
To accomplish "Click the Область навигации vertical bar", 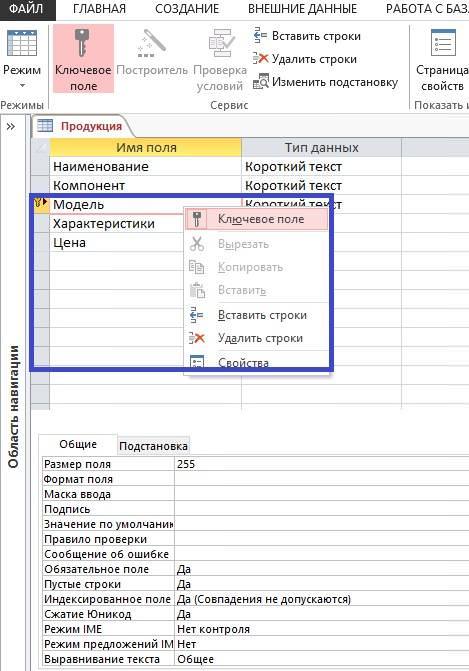I will pyautogui.click(x=13, y=407).
